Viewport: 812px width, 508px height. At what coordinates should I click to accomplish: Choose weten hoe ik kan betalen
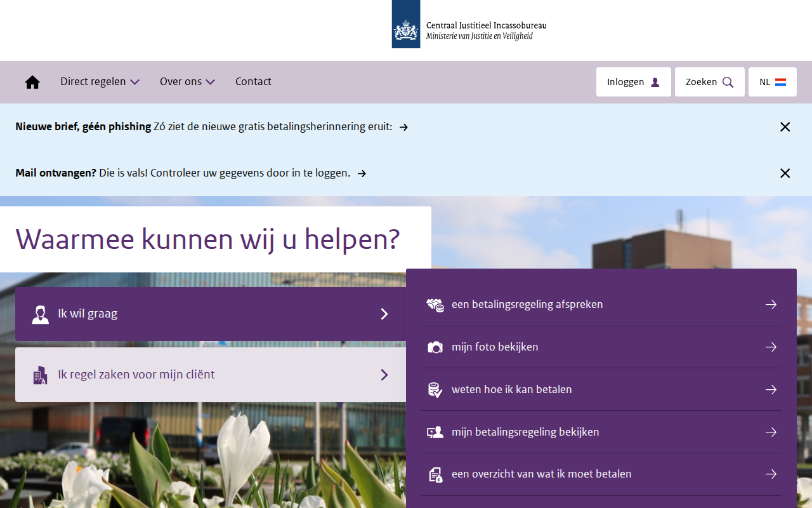coord(601,389)
